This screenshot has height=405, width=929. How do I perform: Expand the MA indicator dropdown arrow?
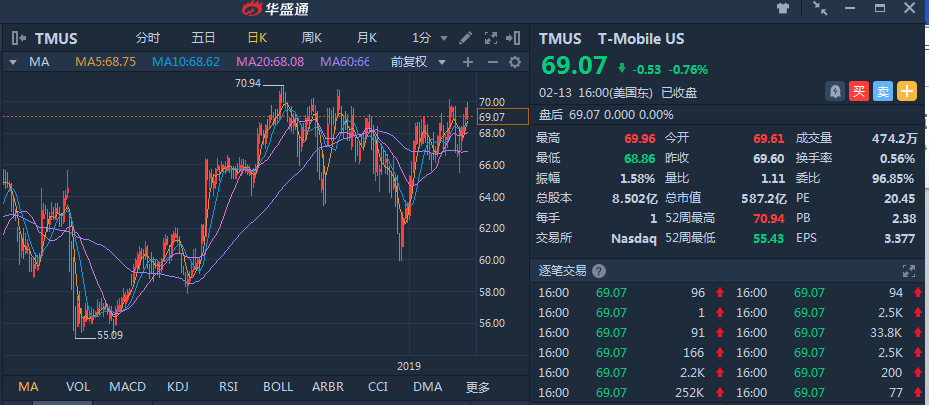pos(11,62)
